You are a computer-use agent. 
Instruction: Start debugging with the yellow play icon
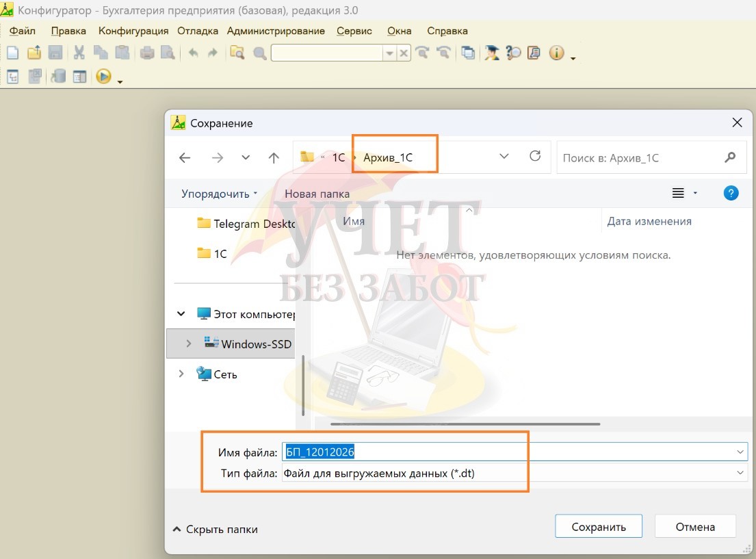coord(103,77)
